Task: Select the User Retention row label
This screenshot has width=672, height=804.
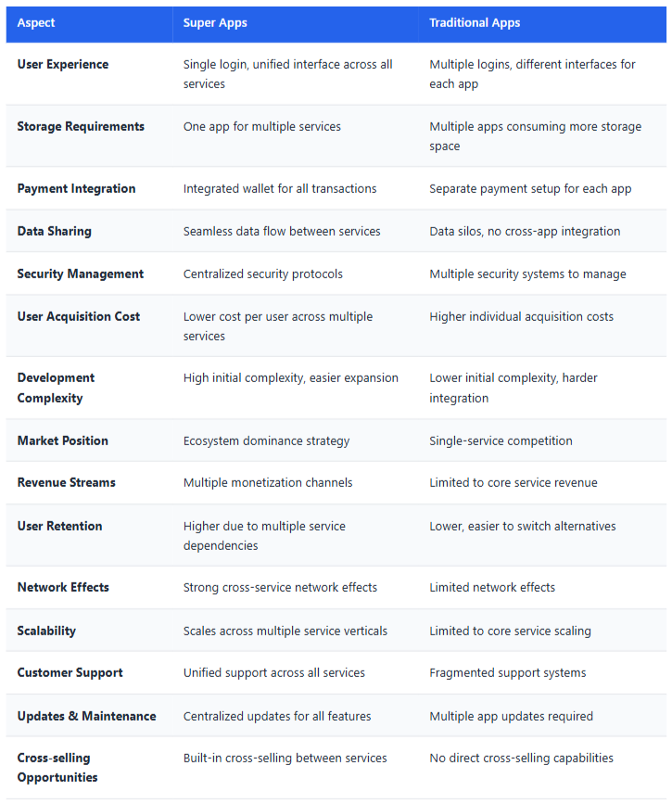Action: pos(59,526)
